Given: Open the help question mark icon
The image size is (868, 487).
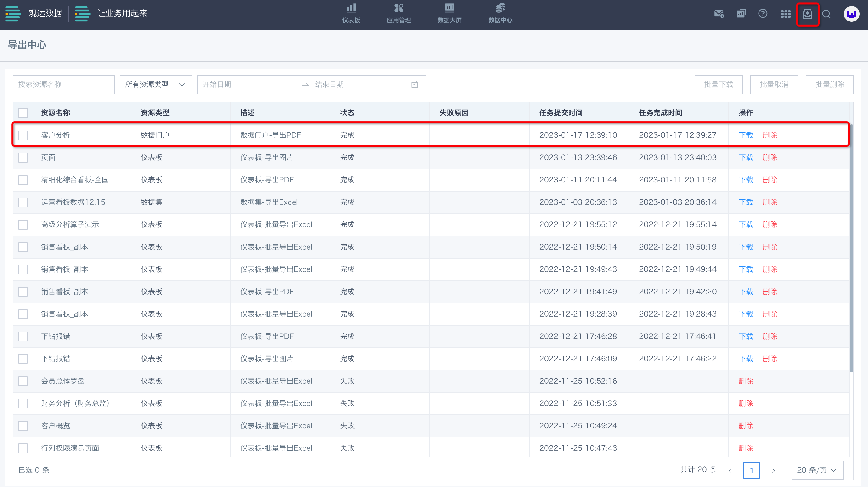Looking at the screenshot, I should [763, 14].
